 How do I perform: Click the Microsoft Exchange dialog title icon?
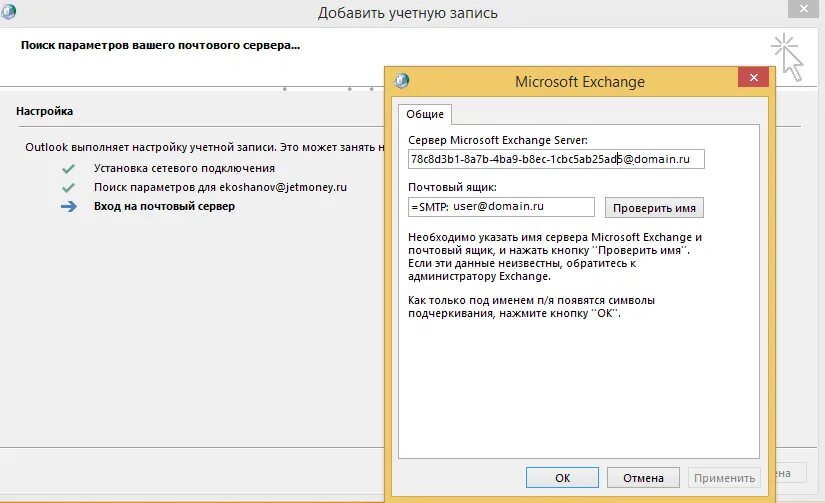401,81
